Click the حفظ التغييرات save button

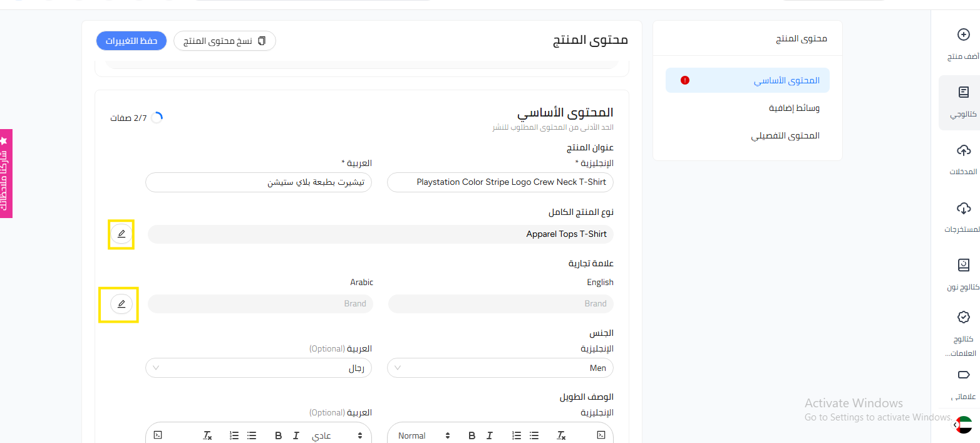[x=131, y=41]
